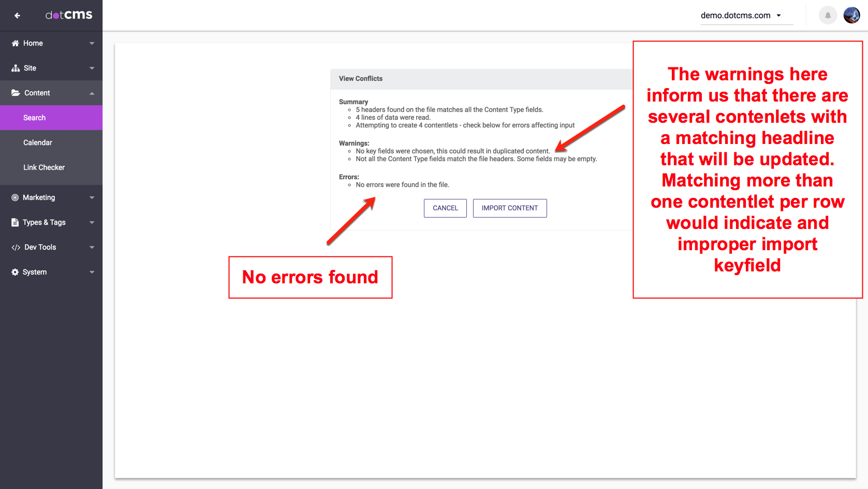Image resolution: width=868 pixels, height=489 pixels.
Task: Collapse the Content section chevron
Action: tap(92, 93)
